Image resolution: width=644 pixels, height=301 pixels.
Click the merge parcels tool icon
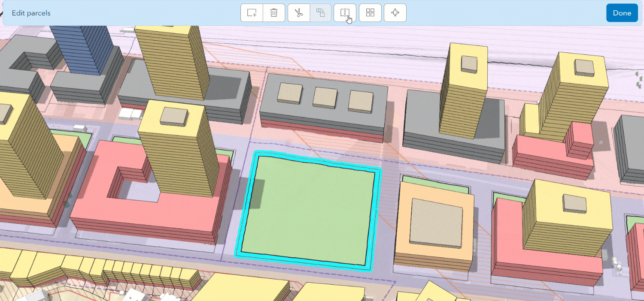[320, 13]
